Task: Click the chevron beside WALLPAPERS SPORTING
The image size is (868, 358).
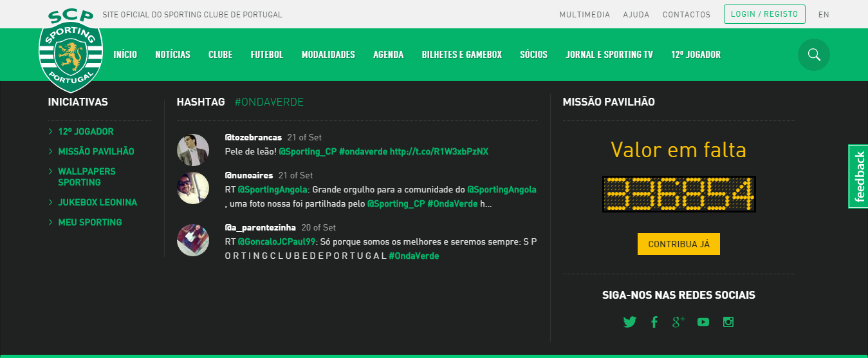Action: [x=51, y=172]
